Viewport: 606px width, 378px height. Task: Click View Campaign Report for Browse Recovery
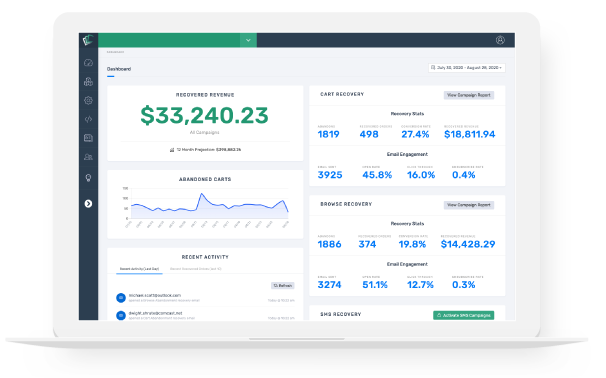[468, 205]
